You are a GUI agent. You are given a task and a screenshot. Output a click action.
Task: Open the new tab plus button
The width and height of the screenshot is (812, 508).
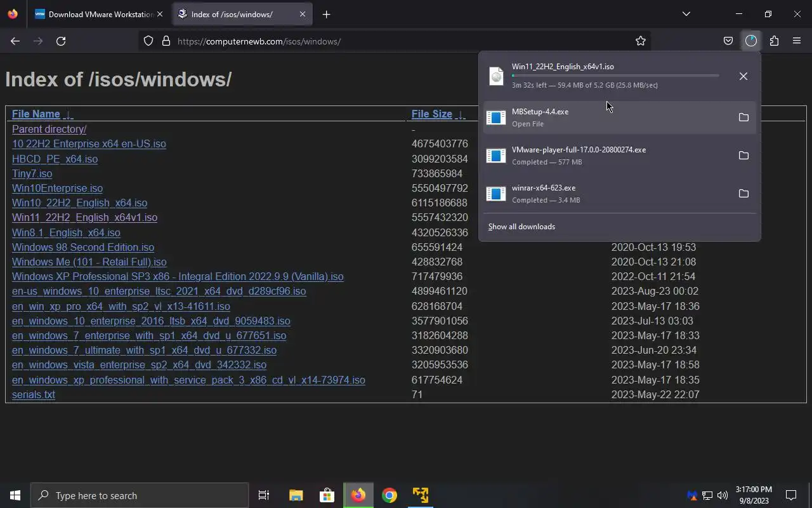(x=326, y=14)
